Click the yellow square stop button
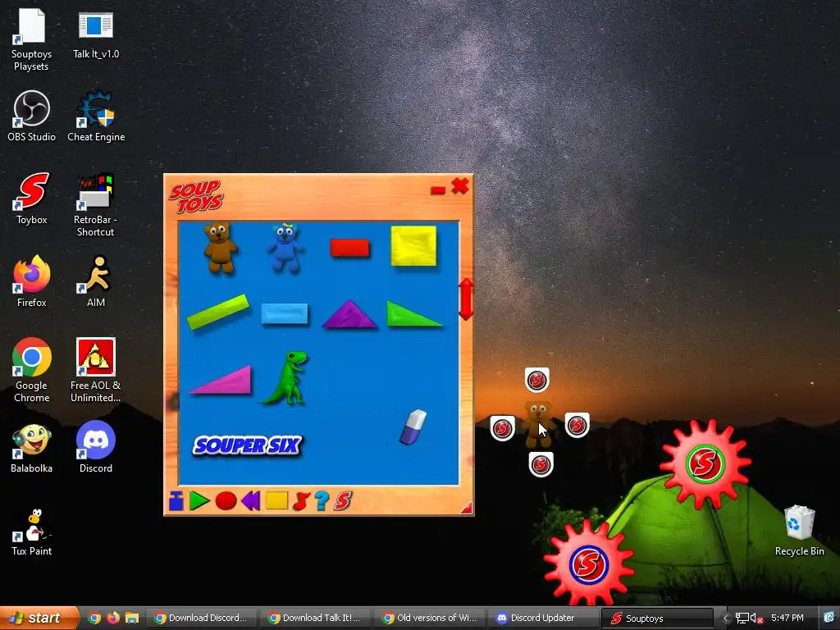This screenshot has width=840, height=630. [x=277, y=500]
